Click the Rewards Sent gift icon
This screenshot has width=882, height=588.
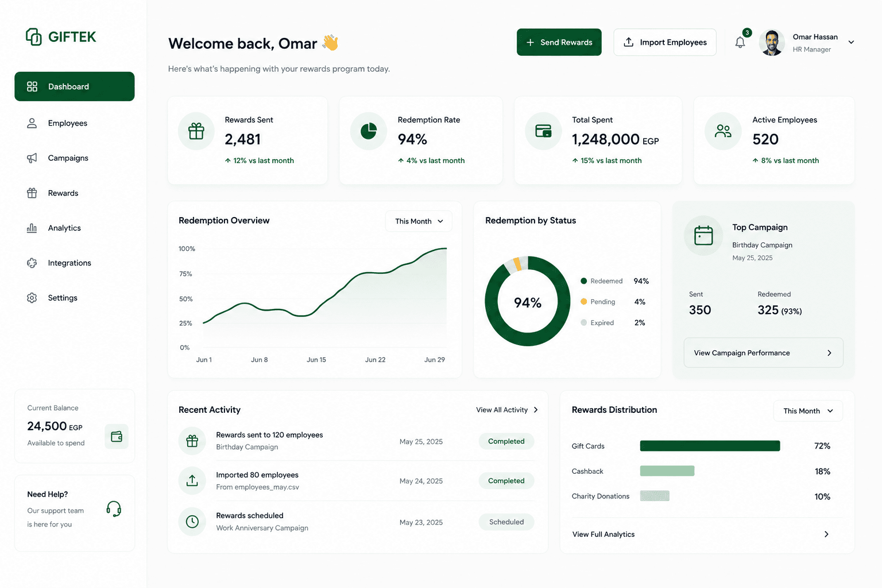coord(196,131)
